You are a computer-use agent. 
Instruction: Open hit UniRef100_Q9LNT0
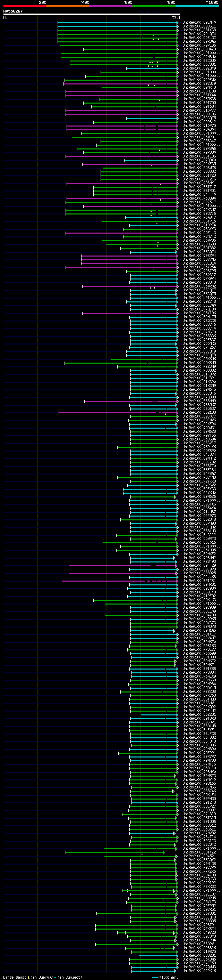[x=199, y=23]
